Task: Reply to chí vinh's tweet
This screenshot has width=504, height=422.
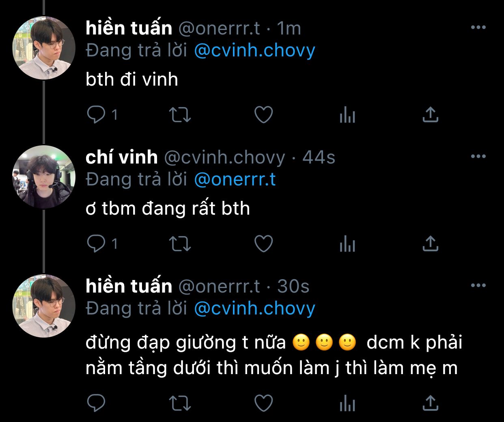Action: pyautogui.click(x=96, y=243)
